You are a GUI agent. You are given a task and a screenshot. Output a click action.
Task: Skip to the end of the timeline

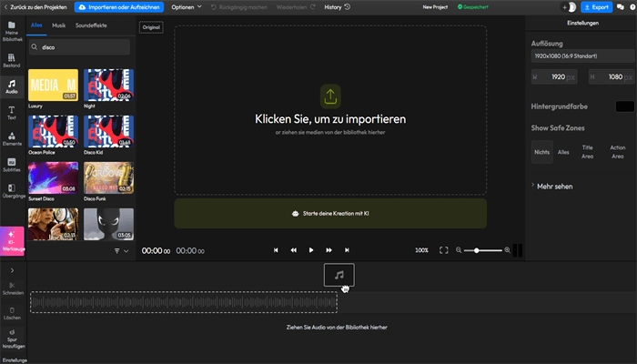[347, 250]
